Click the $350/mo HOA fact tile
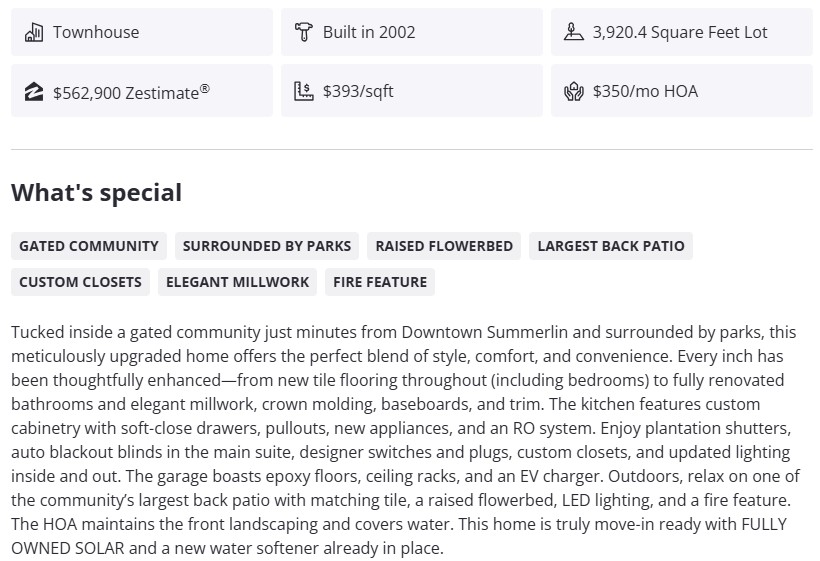The height and width of the screenshot is (561, 820). 681,91
